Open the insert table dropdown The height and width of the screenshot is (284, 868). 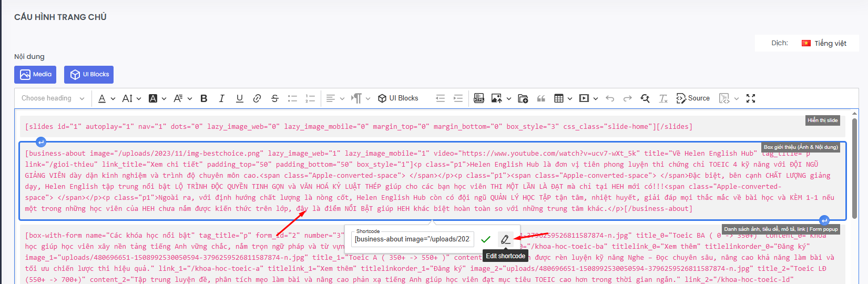point(563,98)
